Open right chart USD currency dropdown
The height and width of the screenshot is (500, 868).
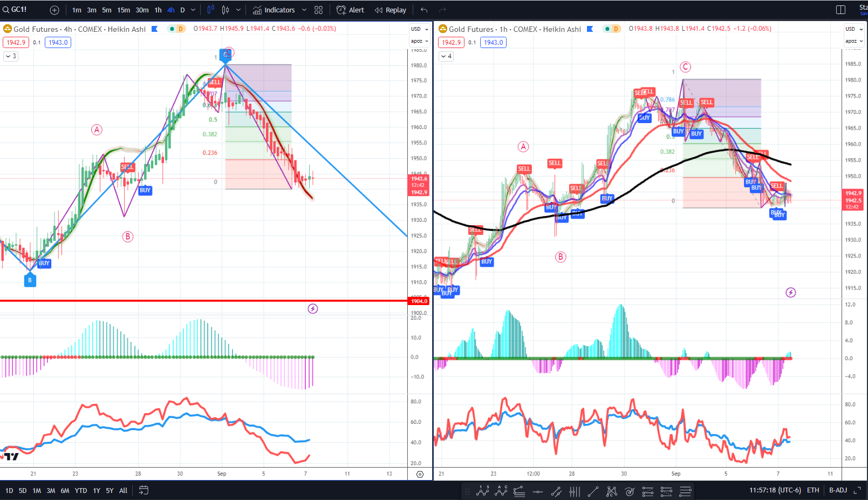(x=854, y=29)
